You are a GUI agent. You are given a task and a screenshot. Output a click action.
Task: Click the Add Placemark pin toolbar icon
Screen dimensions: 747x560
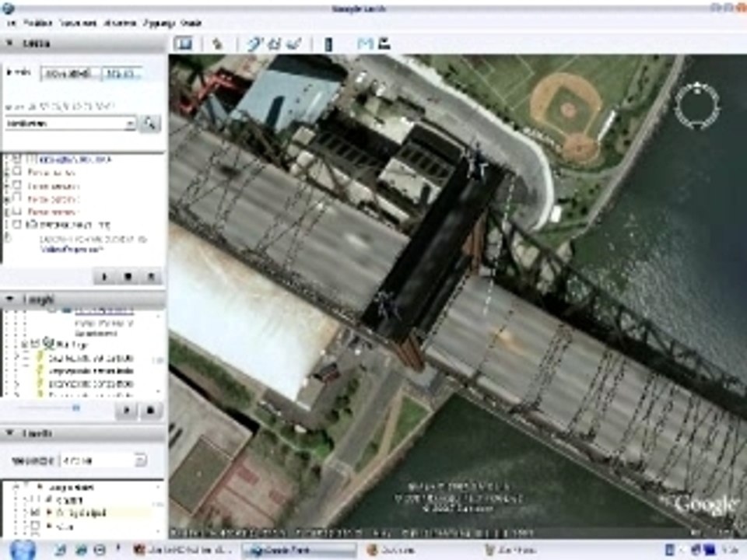click(218, 44)
